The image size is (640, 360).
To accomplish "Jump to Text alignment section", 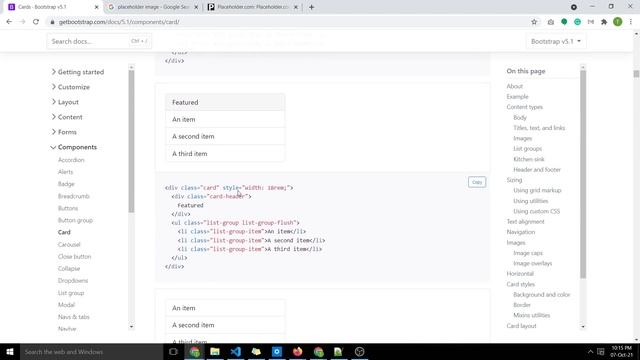I will (x=525, y=222).
